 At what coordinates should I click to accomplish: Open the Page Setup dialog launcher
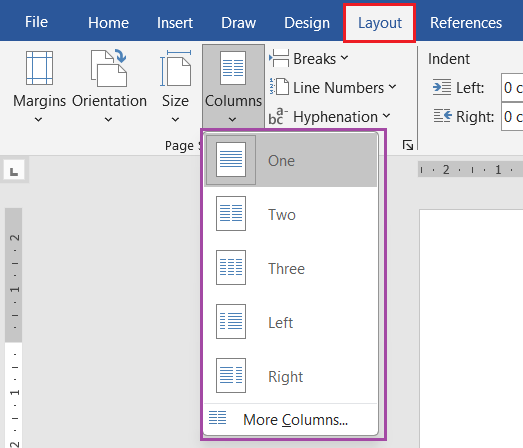tap(408, 145)
